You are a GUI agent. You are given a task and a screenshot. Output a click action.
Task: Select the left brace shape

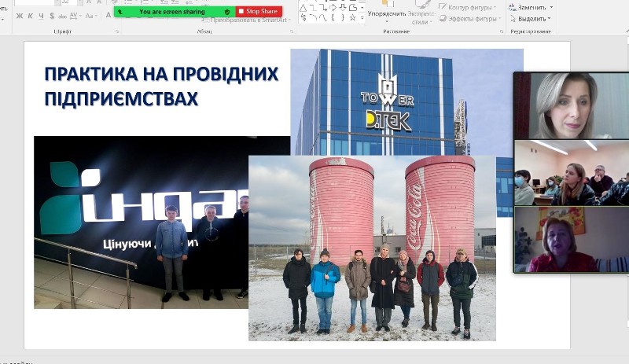333,17
